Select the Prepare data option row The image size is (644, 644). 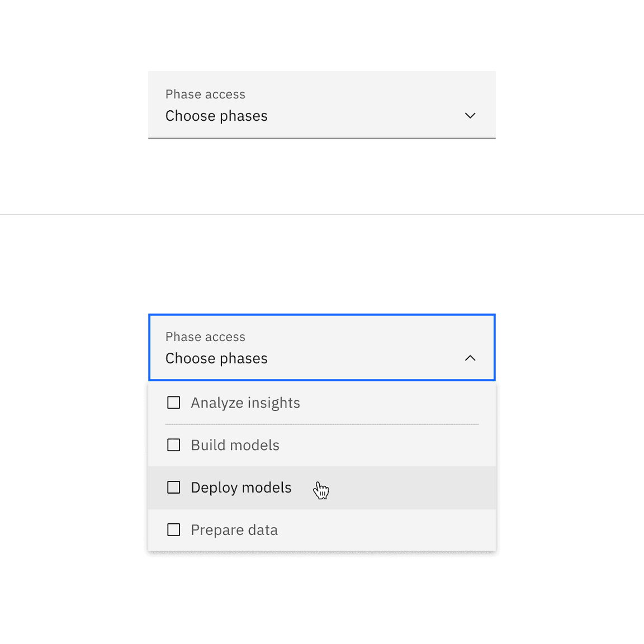tap(234, 529)
